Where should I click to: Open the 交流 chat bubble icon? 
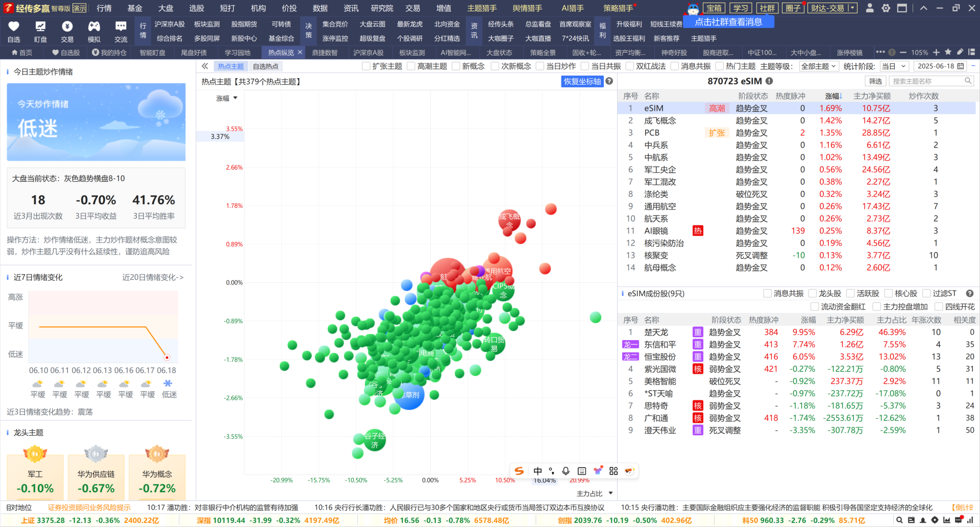pos(121,27)
